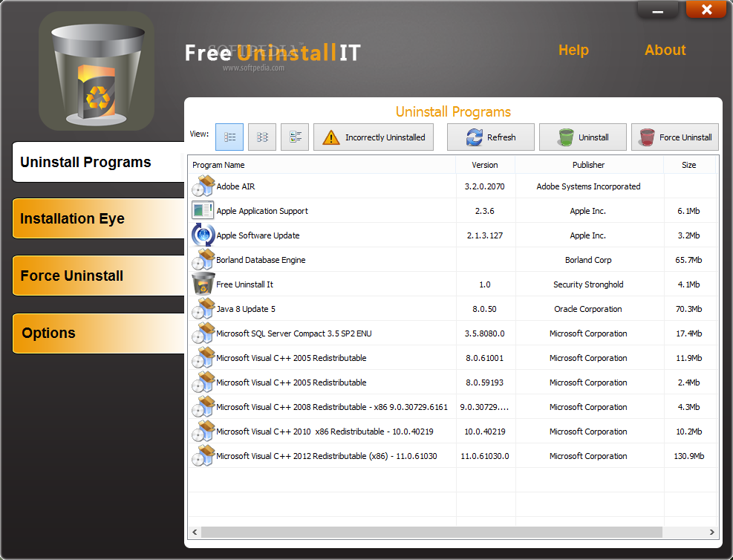Select Apple Application Support name text

[262, 211]
